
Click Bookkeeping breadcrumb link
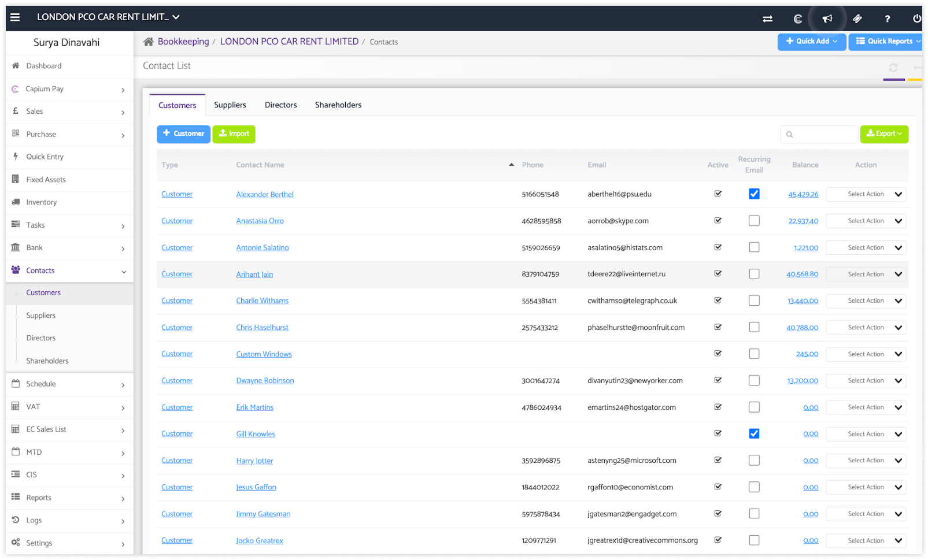(183, 42)
